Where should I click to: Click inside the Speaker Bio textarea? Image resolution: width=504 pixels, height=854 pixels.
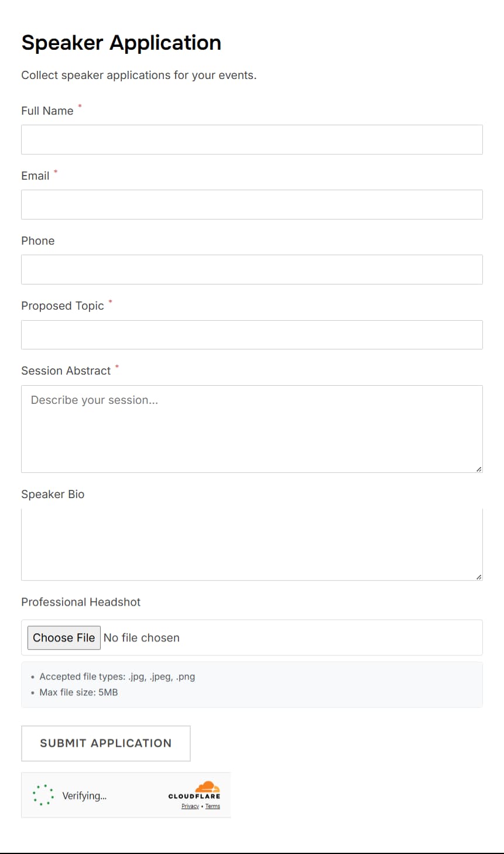pos(252,543)
